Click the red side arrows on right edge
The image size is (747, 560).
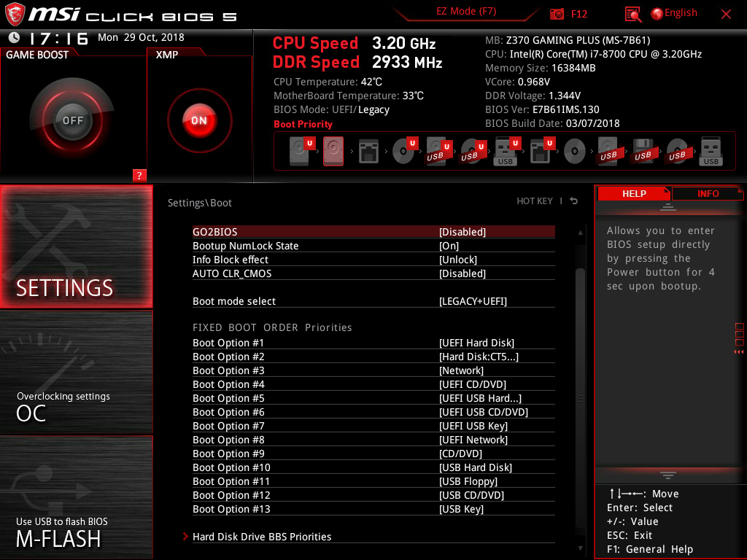click(739, 351)
